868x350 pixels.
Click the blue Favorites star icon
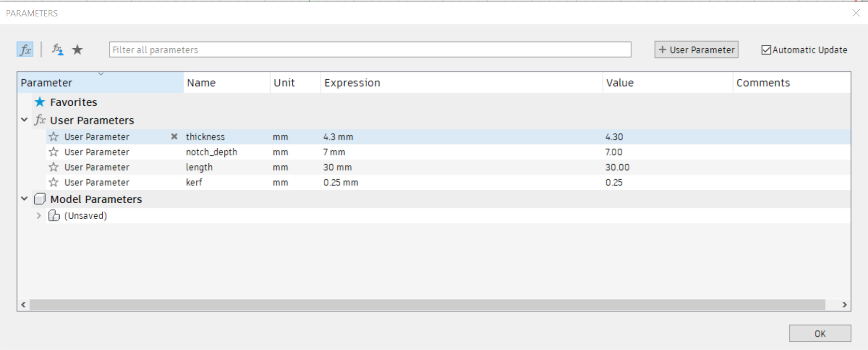click(40, 102)
